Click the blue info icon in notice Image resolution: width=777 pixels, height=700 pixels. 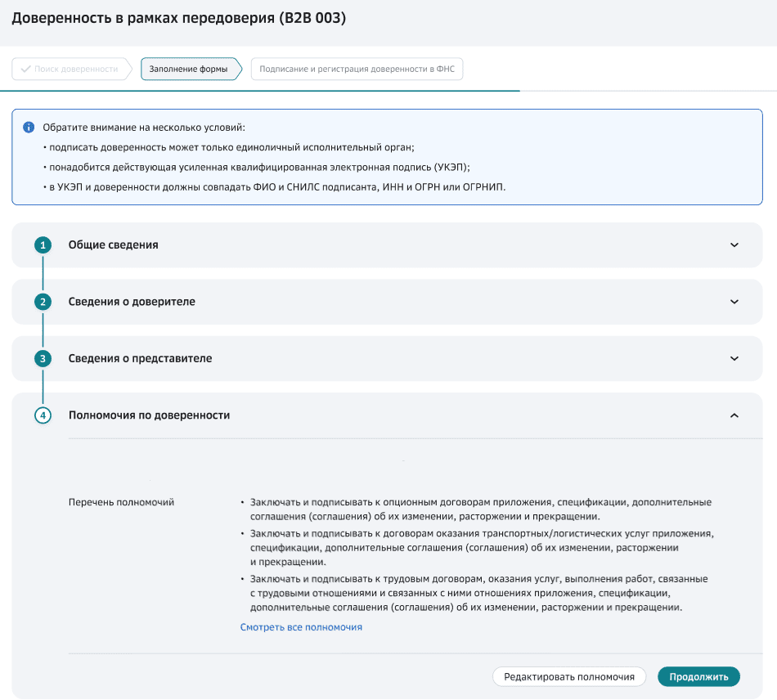29,128
